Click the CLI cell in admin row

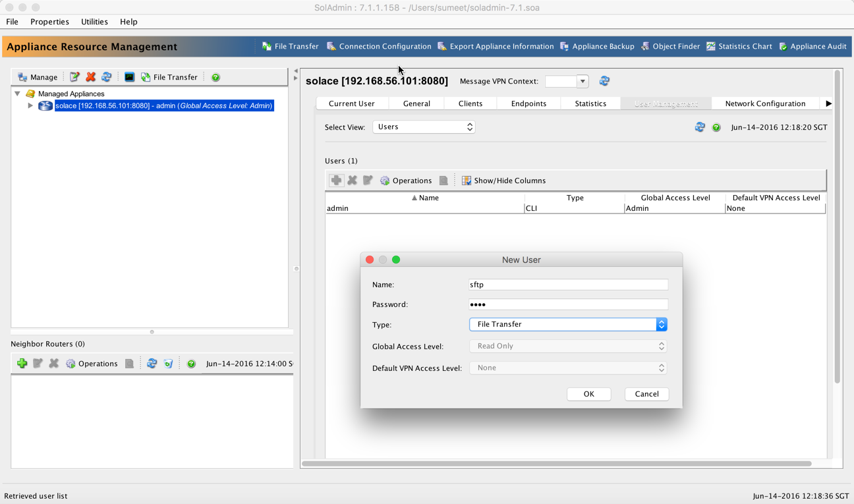pos(575,208)
